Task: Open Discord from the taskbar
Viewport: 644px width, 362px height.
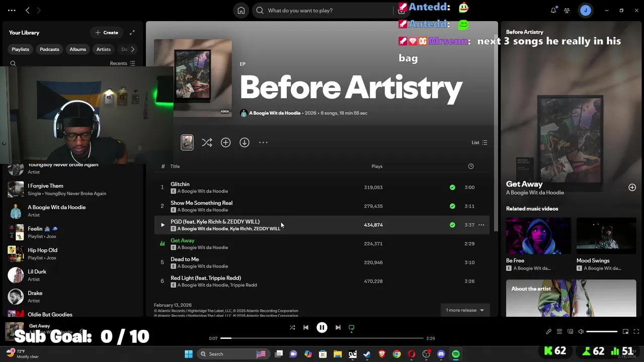Action: pos(441,354)
